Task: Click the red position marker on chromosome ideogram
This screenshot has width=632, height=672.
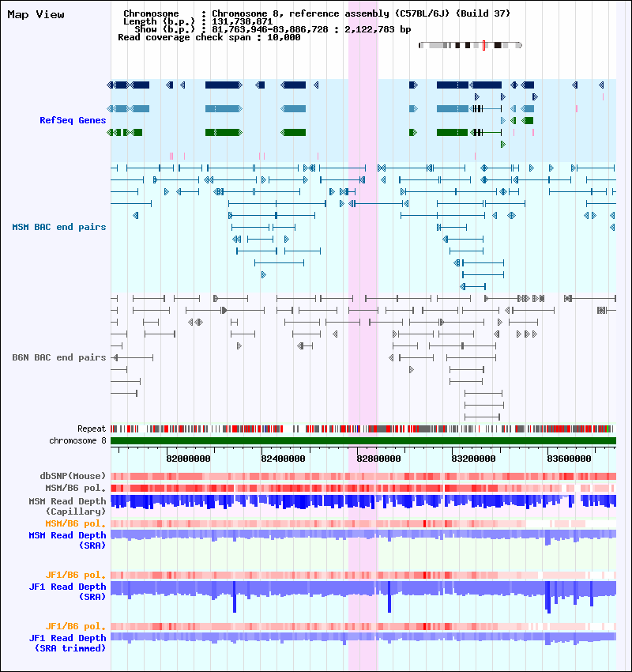Action: coord(483,45)
